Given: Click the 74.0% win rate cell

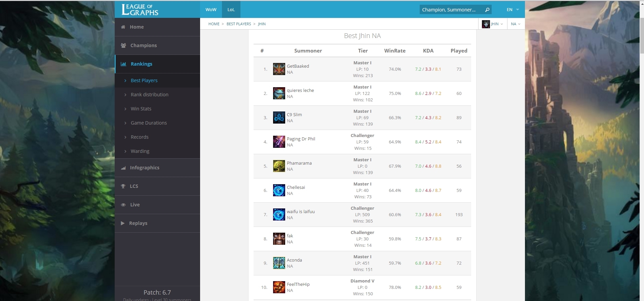Looking at the screenshot, I should coord(395,69).
